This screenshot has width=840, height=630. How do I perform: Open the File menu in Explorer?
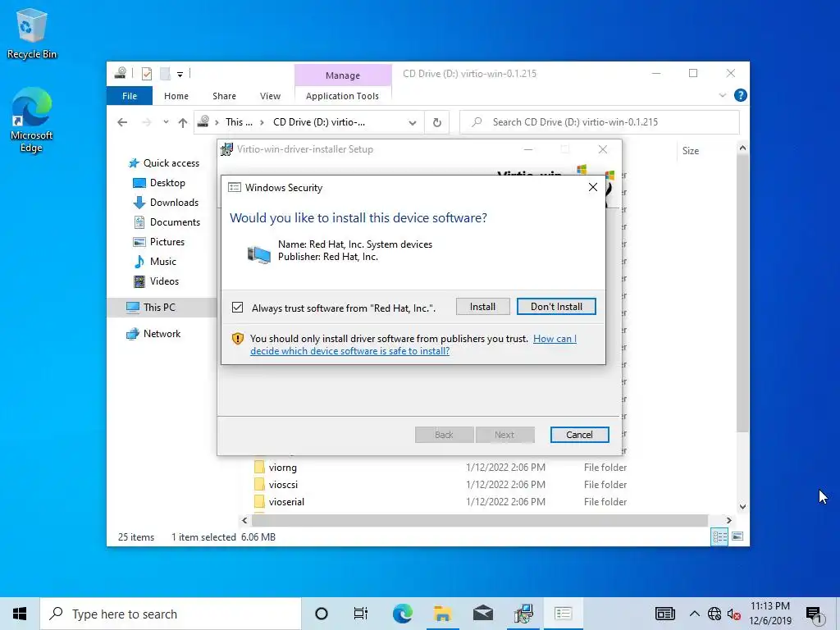129,96
